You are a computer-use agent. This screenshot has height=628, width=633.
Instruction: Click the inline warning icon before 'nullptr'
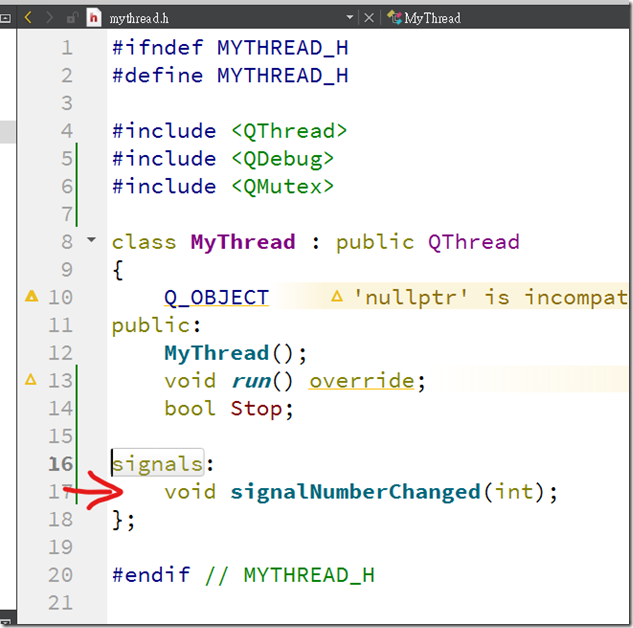337,297
